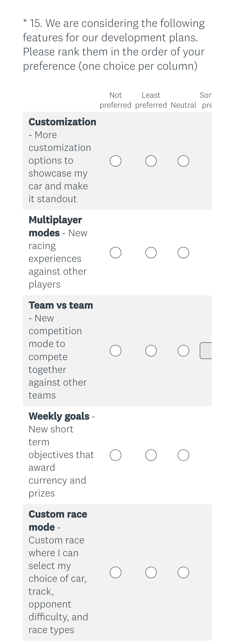Select Least preferred for Customization
This screenshot has height=644, width=234.
tap(151, 161)
